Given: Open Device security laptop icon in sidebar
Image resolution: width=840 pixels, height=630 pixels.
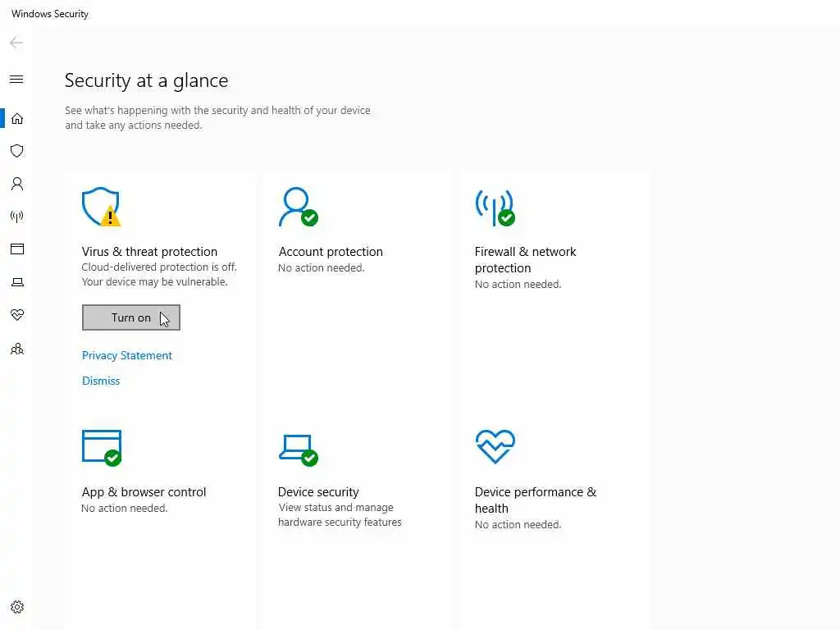Looking at the screenshot, I should coord(17,282).
